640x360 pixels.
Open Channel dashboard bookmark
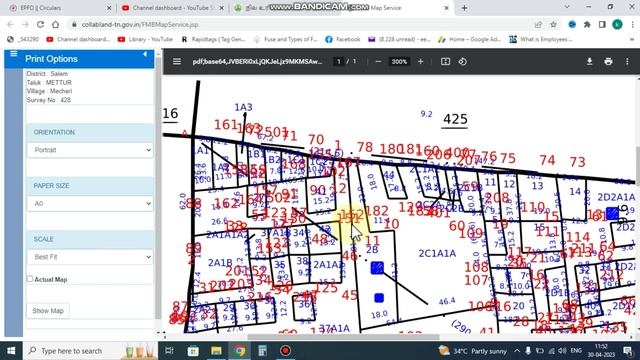(x=78, y=40)
